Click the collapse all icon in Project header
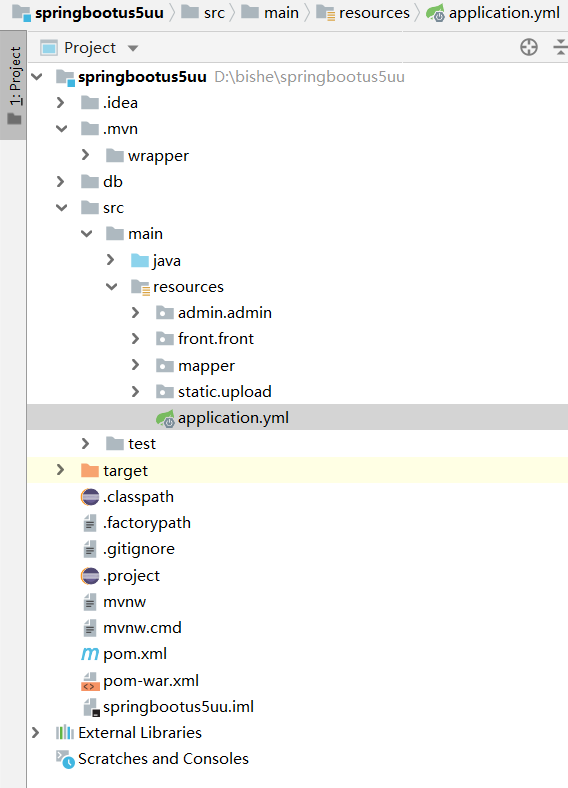 [x=561, y=47]
